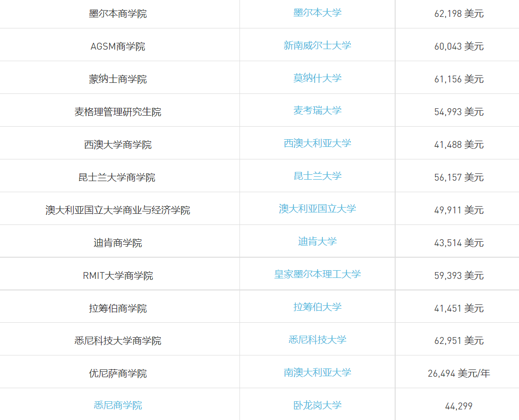Click the 迪肯大学 link
The width and height of the screenshot is (519, 420).
tap(317, 241)
